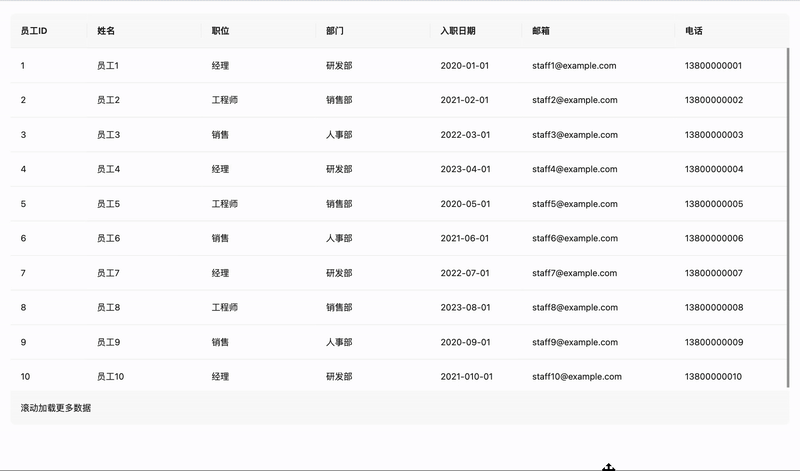Click the 滚动加载更多数据 footer text
This screenshot has width=800, height=471.
click(x=56, y=408)
